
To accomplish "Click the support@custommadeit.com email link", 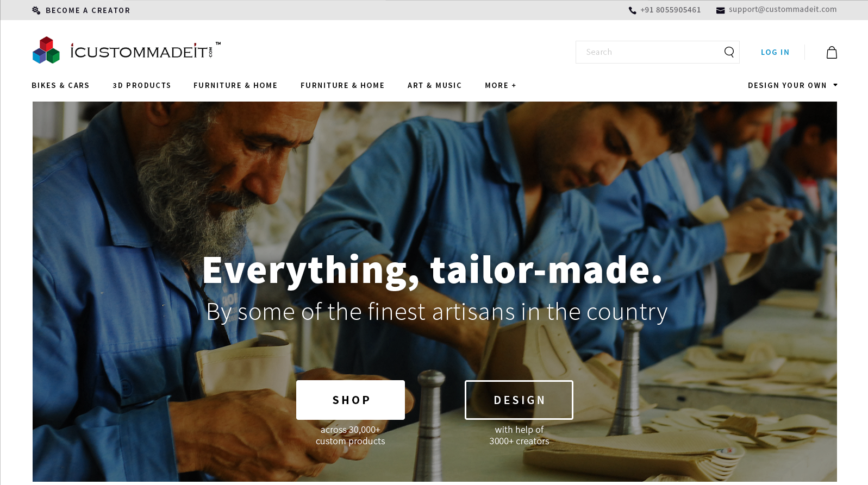I will click(x=783, y=9).
